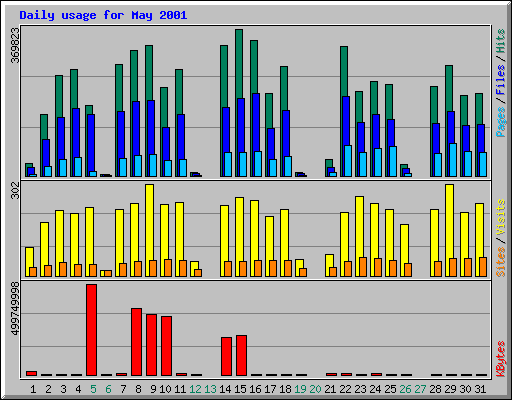The image size is (512, 400).
Task: Click the orange sites bar for day 31
Action: [x=483, y=267]
